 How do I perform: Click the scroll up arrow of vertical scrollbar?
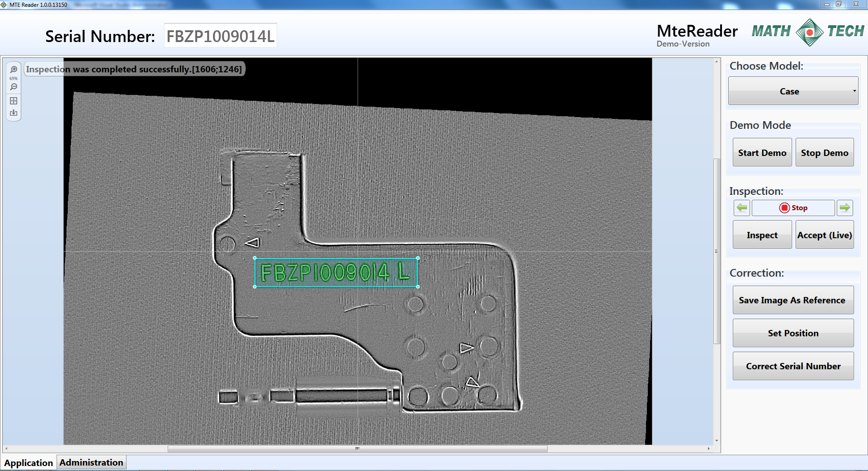click(x=717, y=62)
